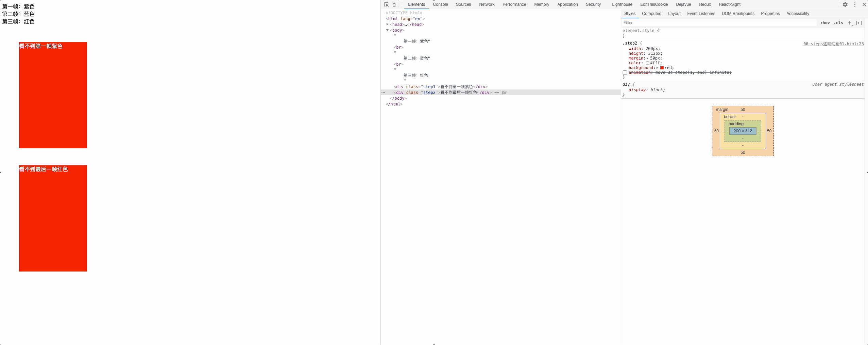Screen dimensions: 868x345
Task: Click the ellipsis beside selected step2 node
Action: coord(384,93)
